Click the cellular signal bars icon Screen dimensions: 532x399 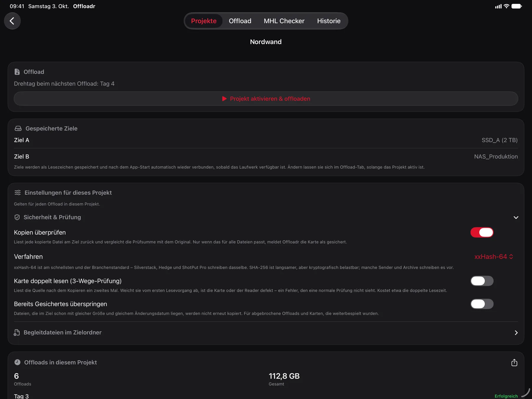coord(498,6)
